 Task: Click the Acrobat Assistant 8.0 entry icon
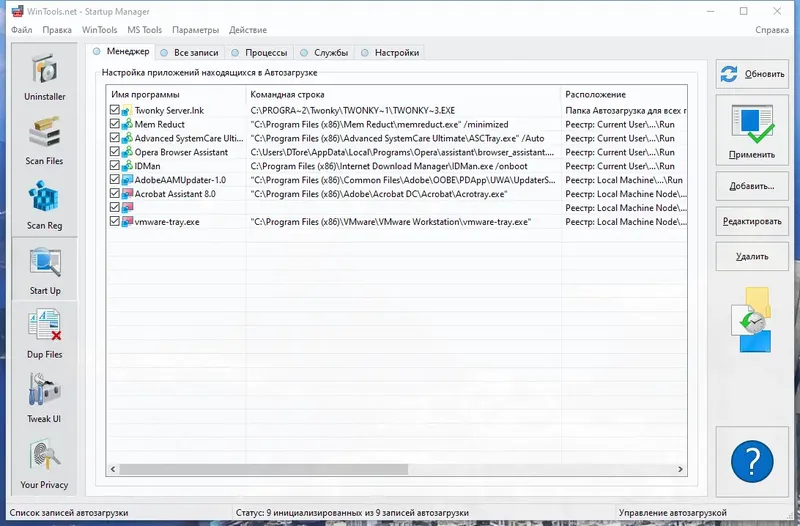point(127,194)
